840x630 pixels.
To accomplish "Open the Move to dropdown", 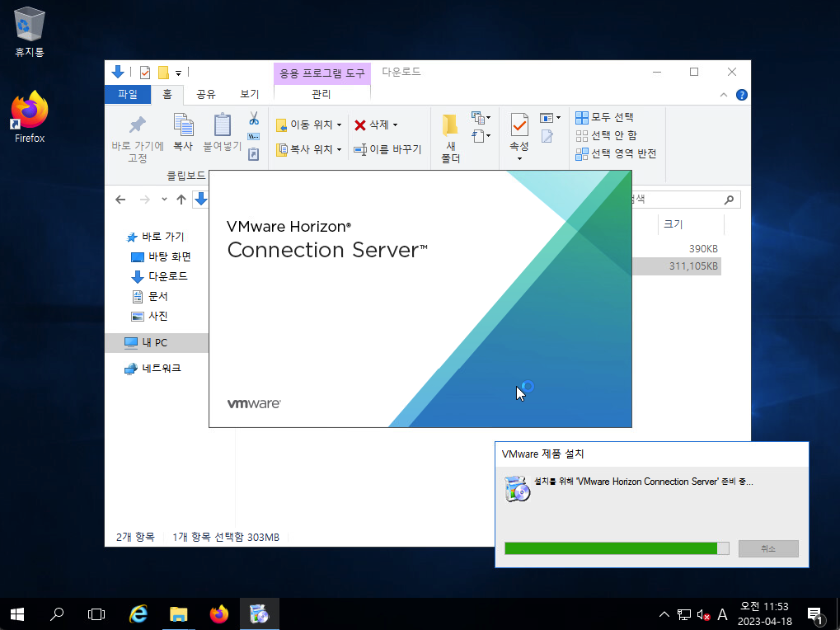I will (309, 125).
